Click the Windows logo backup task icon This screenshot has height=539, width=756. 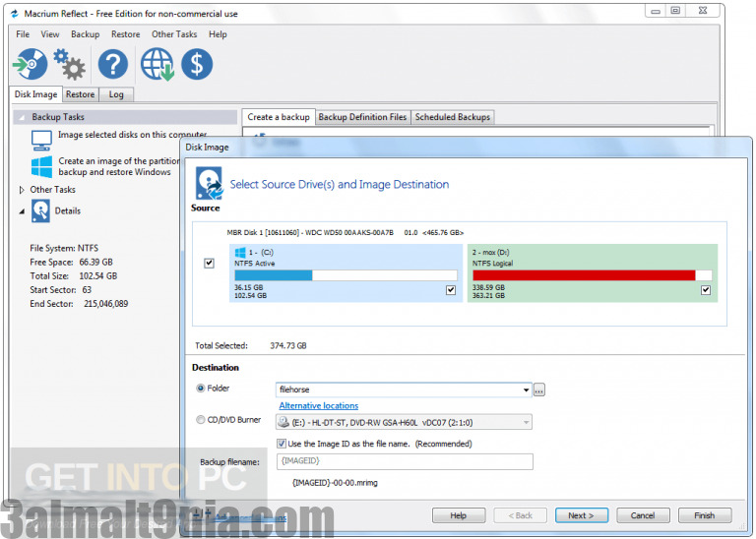click(x=41, y=166)
